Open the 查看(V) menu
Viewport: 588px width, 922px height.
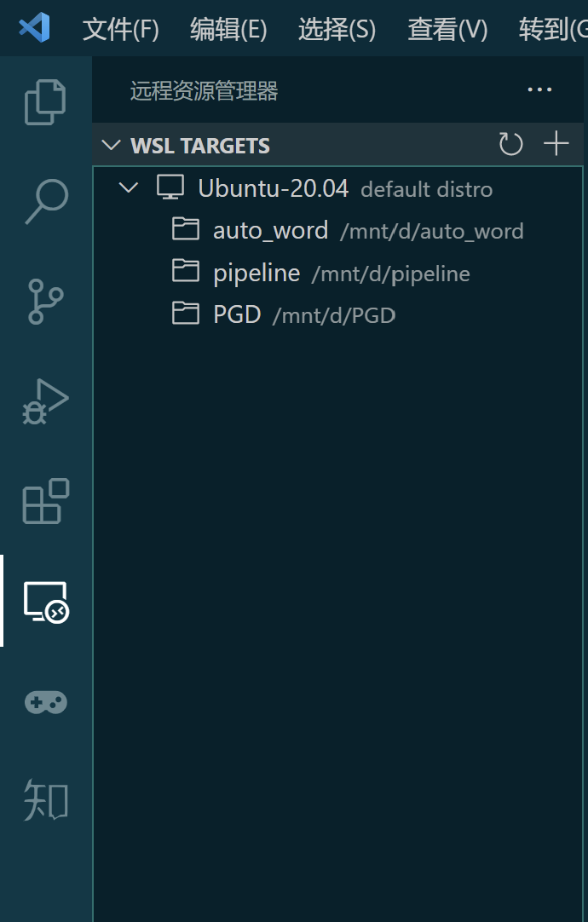point(447,28)
